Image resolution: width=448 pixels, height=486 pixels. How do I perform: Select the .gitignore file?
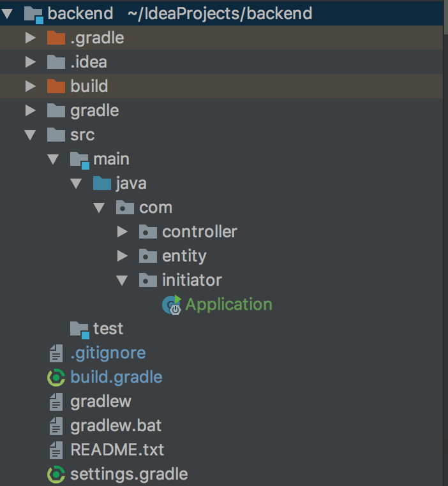click(108, 353)
